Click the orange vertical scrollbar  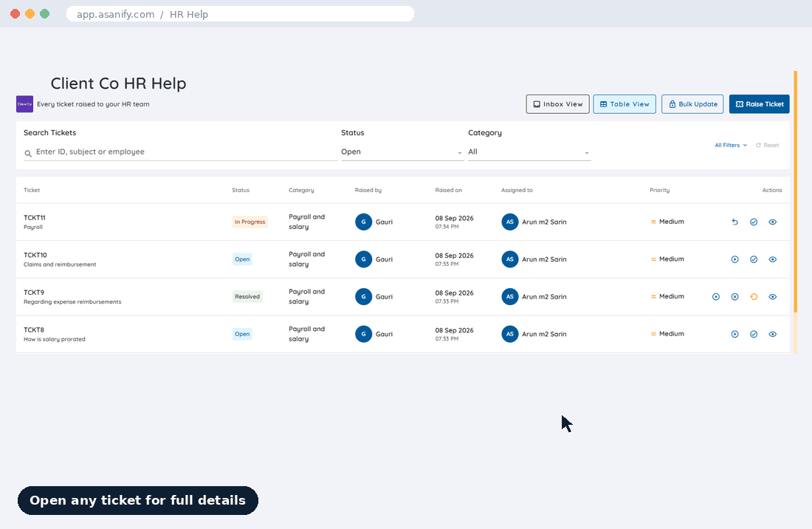coord(796,191)
